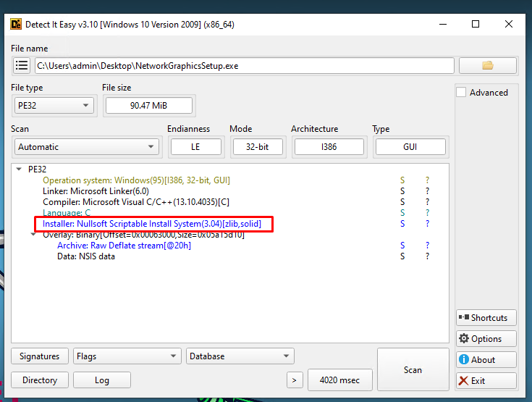Click the Detect It Easy title bar icon
Screen dimensions: 532x402
[16, 25]
